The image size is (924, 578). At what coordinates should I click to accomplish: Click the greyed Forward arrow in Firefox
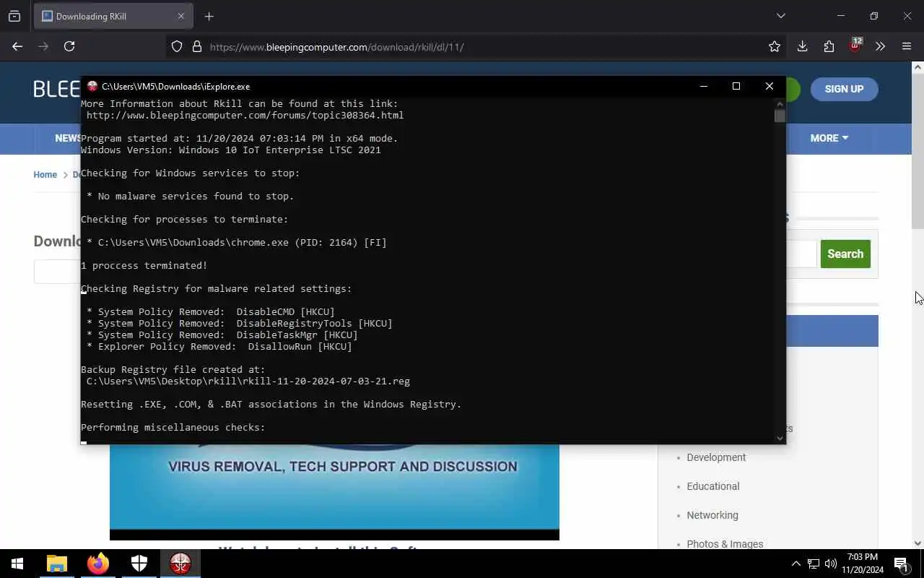tap(43, 46)
